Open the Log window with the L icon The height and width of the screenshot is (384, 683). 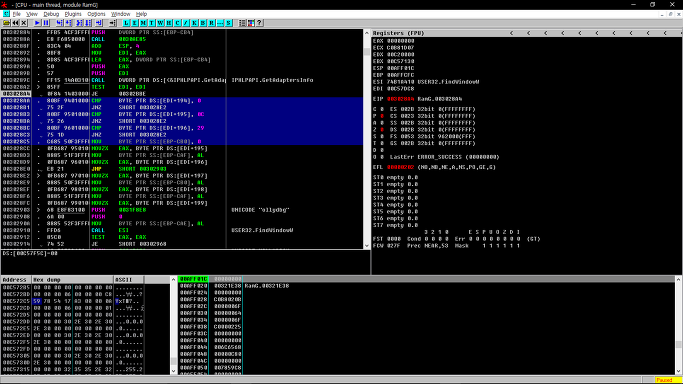(x=126, y=23)
